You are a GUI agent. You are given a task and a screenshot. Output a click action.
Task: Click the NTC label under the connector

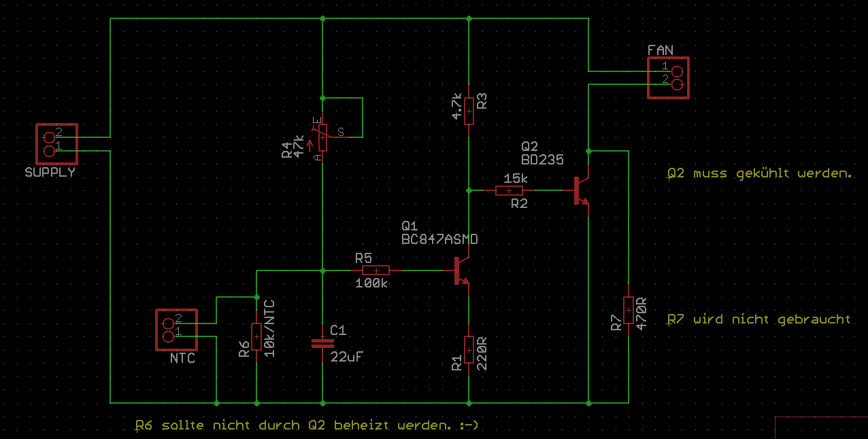[x=182, y=358]
